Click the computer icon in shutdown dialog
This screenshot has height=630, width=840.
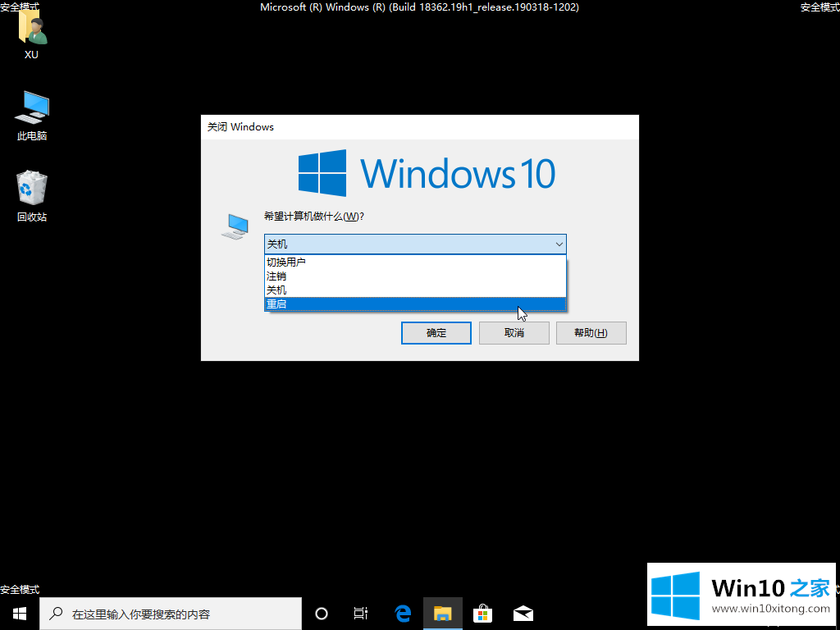[235, 226]
